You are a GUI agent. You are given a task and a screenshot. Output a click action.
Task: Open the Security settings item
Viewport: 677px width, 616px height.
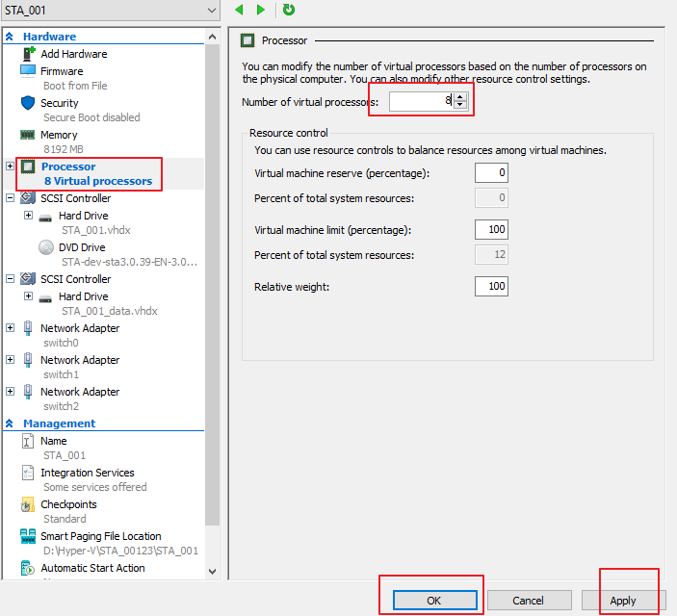(x=60, y=103)
